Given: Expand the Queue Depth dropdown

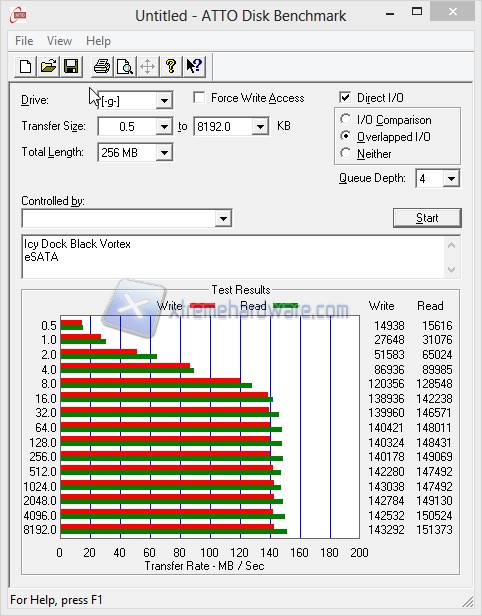Looking at the screenshot, I should (x=451, y=179).
